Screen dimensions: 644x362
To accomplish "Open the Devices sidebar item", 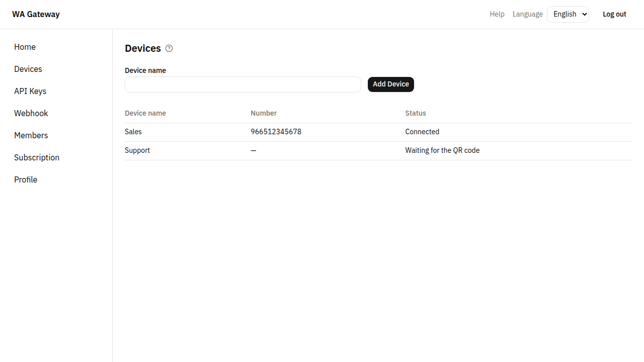I will click(28, 69).
